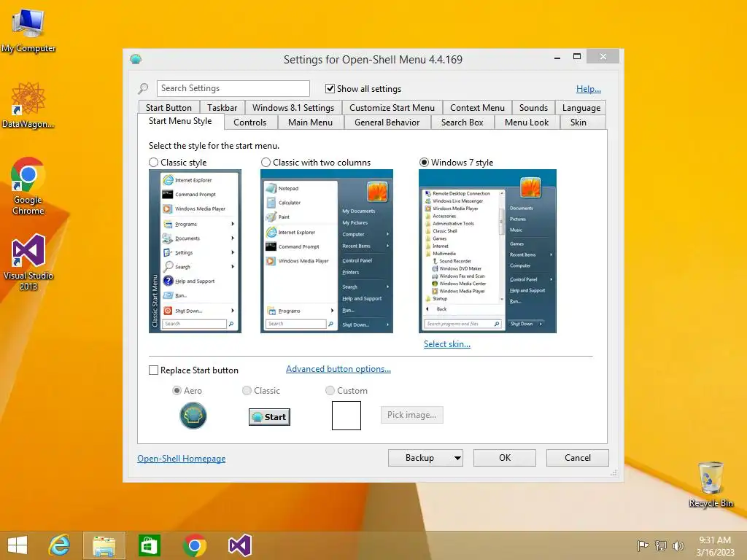The width and height of the screenshot is (747, 560).
Task: Enable the Replace Start button checkbox
Action: 153,370
